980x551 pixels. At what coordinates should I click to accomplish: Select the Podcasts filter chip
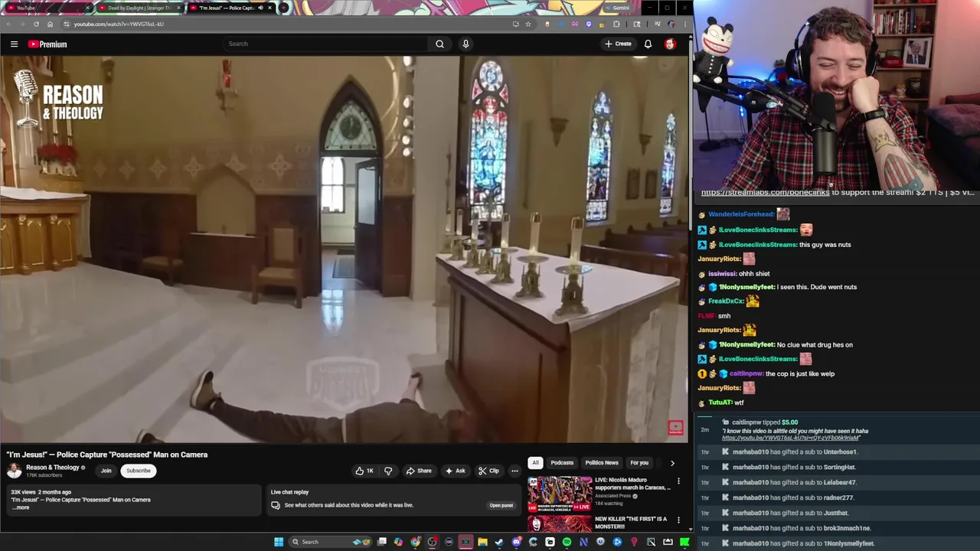[562, 463]
